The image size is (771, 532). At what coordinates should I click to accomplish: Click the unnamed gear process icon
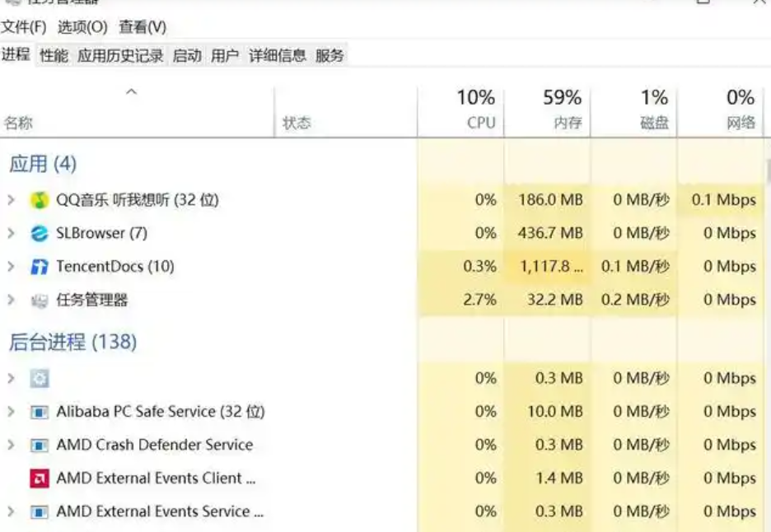point(40,379)
